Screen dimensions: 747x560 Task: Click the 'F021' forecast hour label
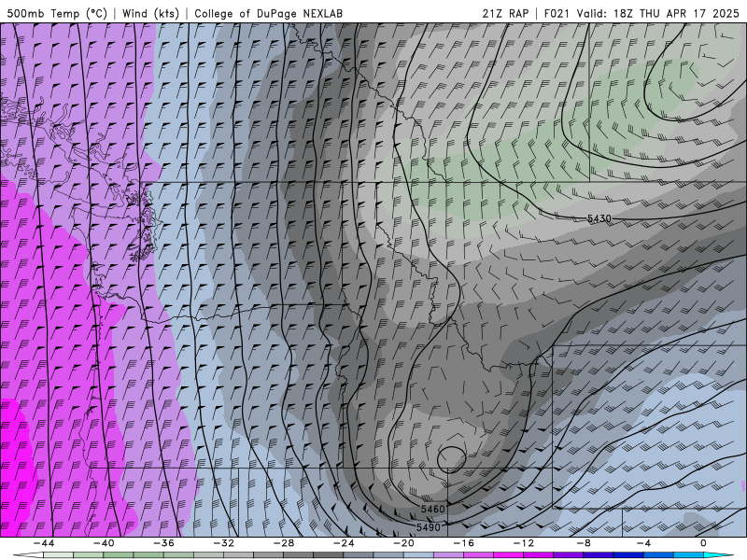point(557,13)
